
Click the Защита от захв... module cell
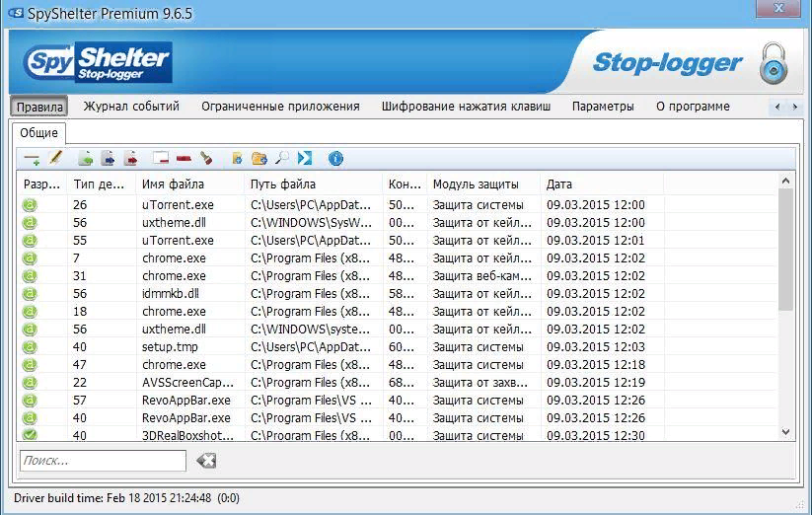[480, 383]
